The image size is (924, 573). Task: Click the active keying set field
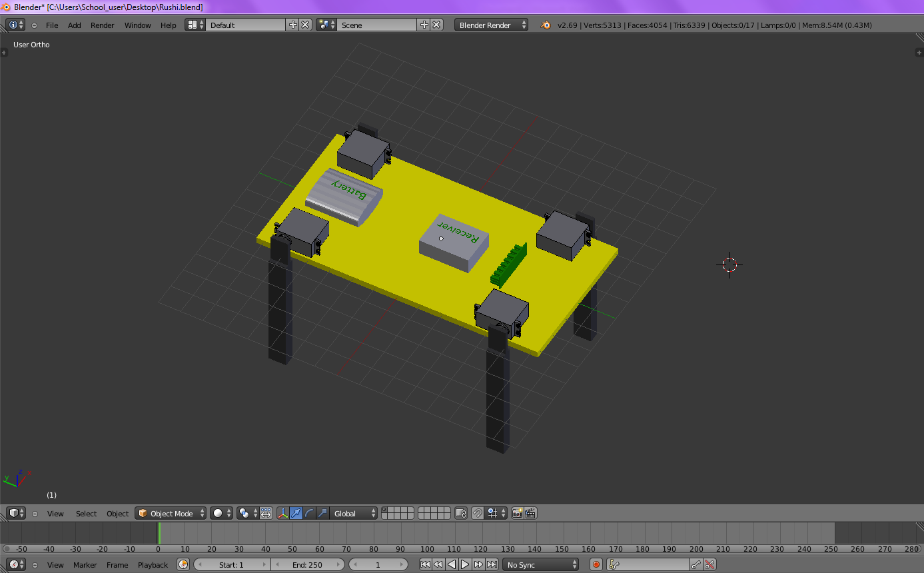tap(648, 564)
